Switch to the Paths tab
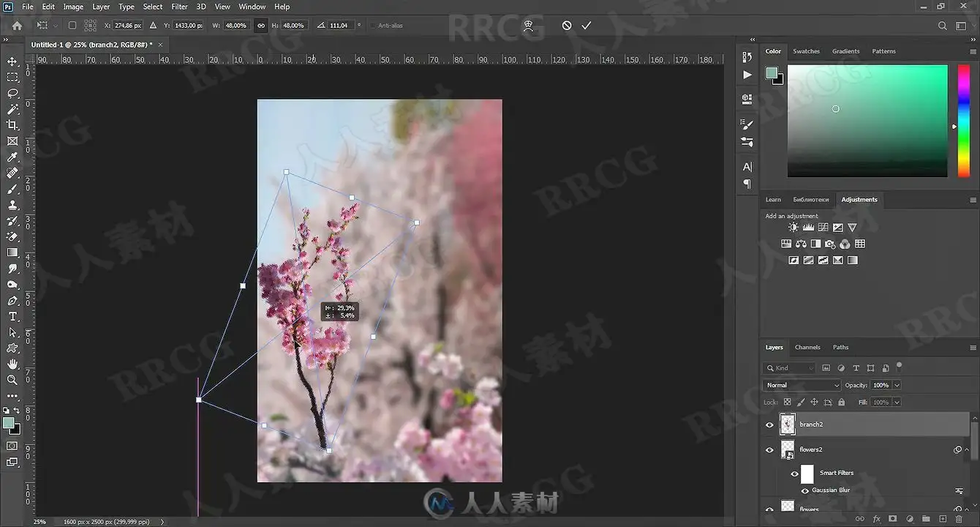The image size is (980, 527). click(x=841, y=348)
